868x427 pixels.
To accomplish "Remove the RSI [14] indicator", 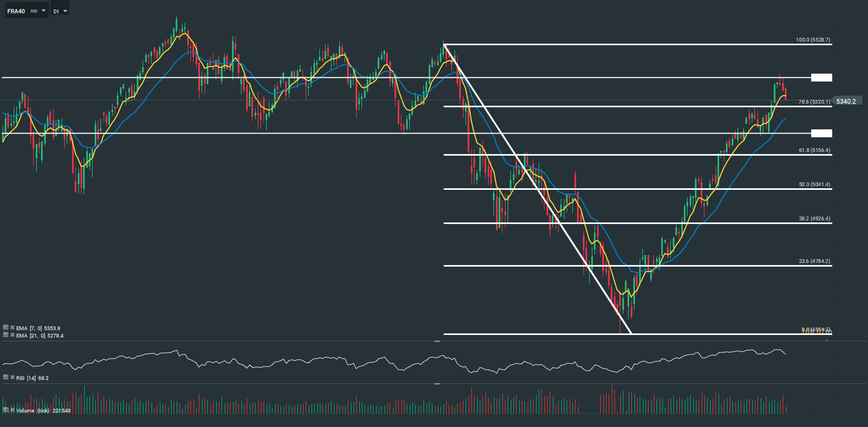I will pyautogui.click(x=12, y=377).
